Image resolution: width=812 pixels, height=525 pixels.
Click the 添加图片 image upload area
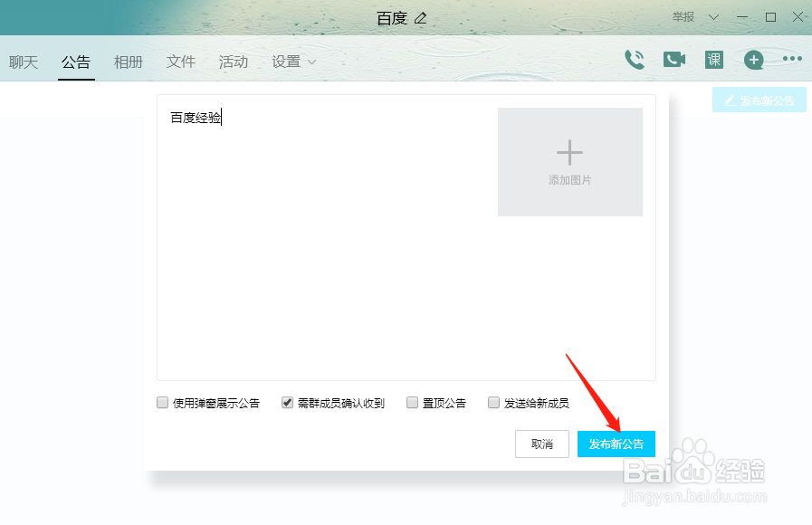[569, 161]
